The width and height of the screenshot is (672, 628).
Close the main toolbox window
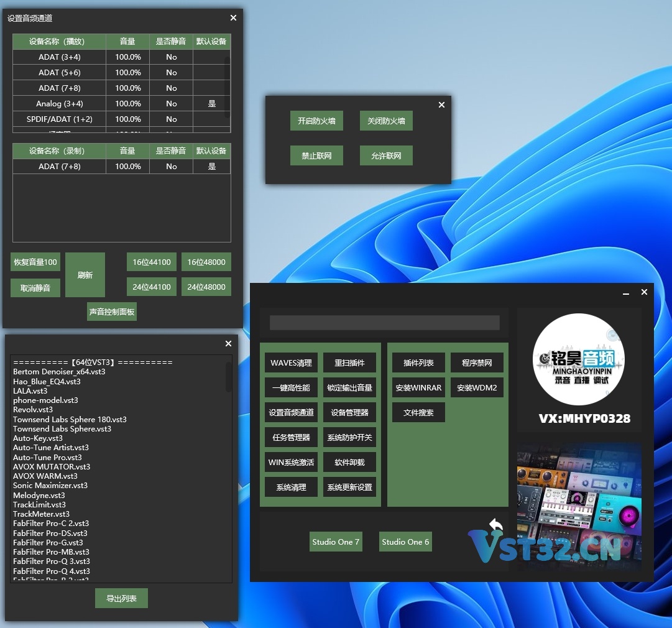coord(644,292)
